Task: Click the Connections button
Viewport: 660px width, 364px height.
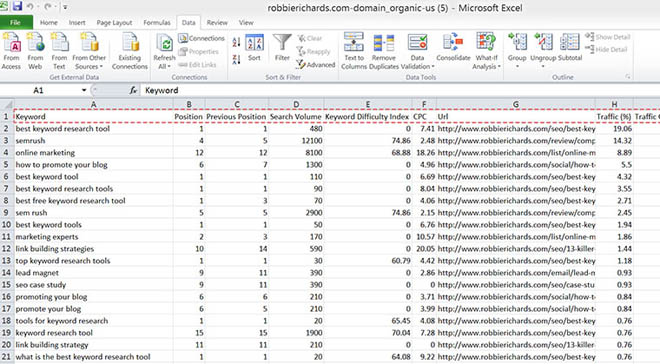Action: point(201,38)
